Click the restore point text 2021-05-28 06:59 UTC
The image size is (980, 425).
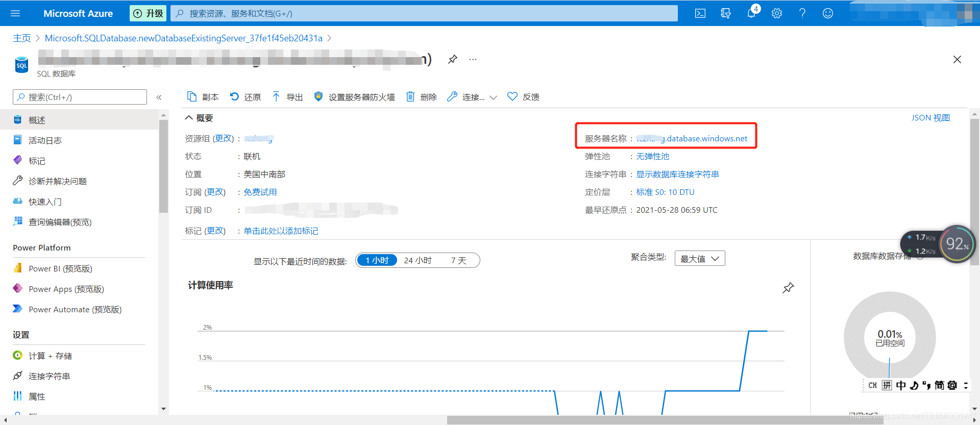pos(677,210)
